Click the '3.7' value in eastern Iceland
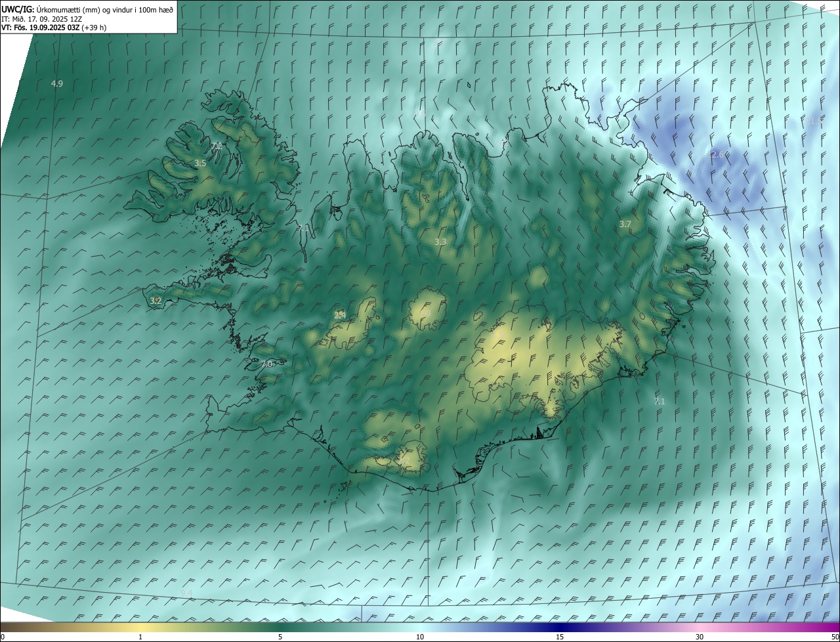 coord(625,224)
